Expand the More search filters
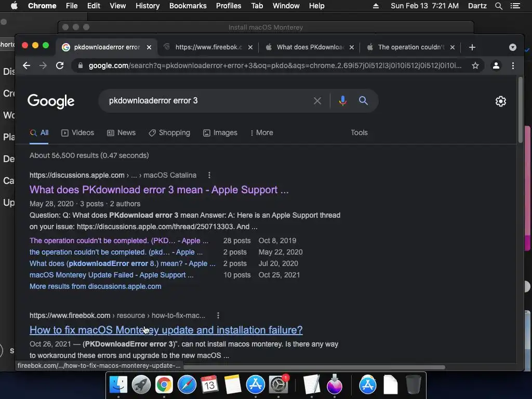The image size is (532, 399). coord(262,132)
